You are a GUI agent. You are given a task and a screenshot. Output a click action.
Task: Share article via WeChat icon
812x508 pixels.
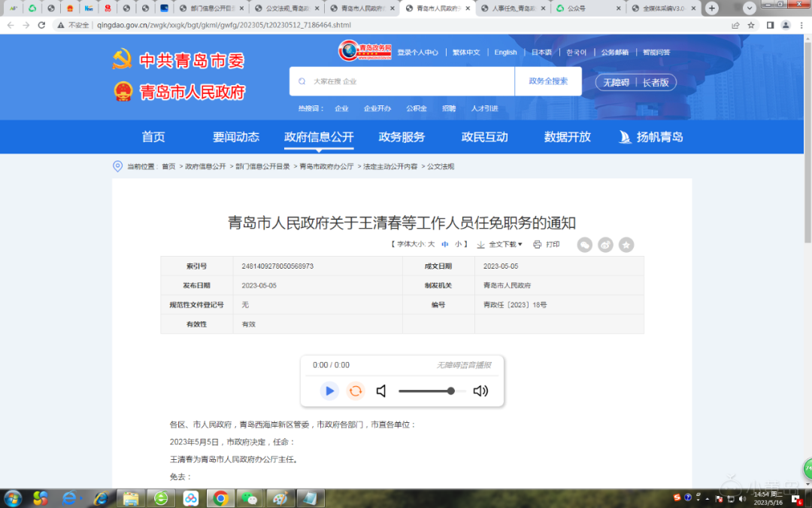pyautogui.click(x=584, y=245)
